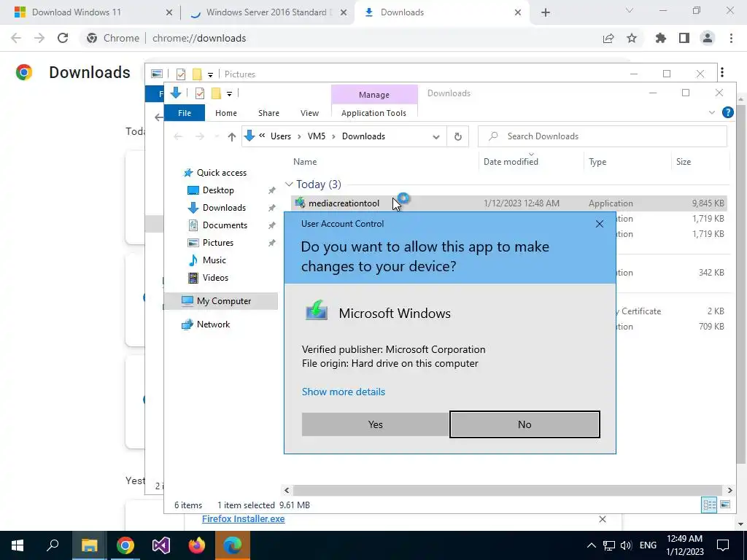Select Network in the navigation pane
Viewport: 747px width, 560px height.
213,324
